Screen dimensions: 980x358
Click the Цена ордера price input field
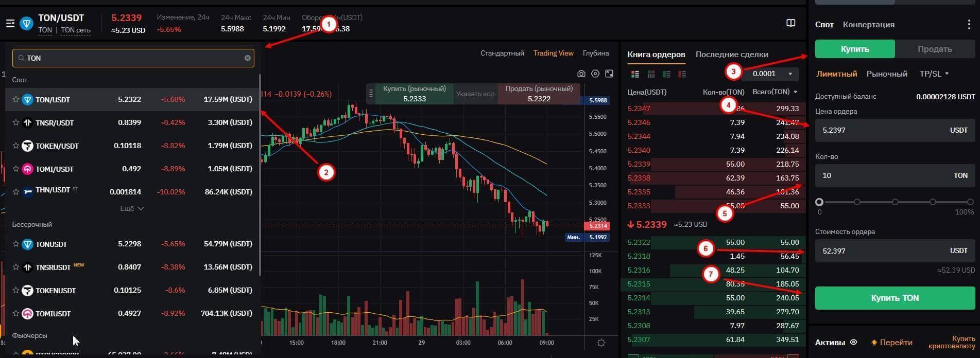[x=881, y=130]
